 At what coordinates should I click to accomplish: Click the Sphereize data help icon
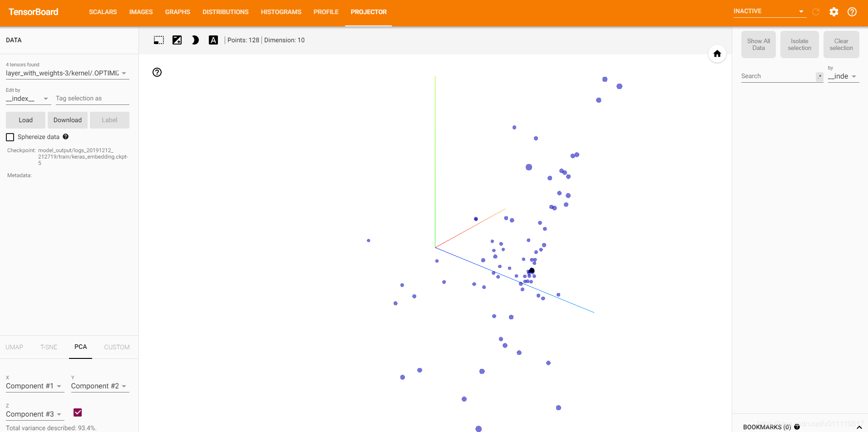coord(66,137)
